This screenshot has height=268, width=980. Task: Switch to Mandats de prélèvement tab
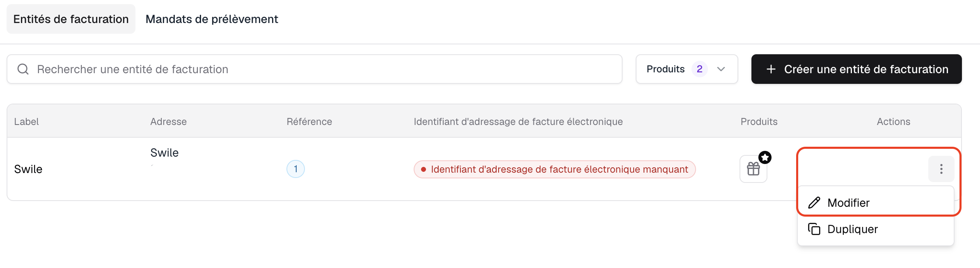coord(212,19)
